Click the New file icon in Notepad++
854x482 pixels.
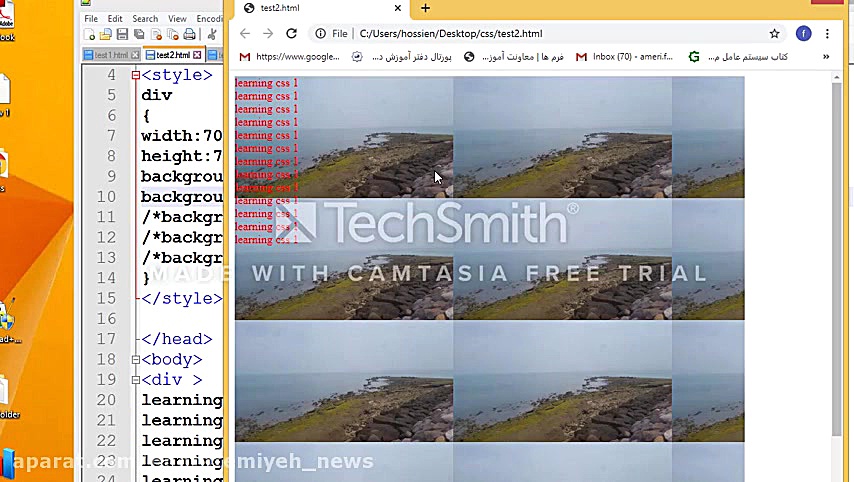pos(89,35)
